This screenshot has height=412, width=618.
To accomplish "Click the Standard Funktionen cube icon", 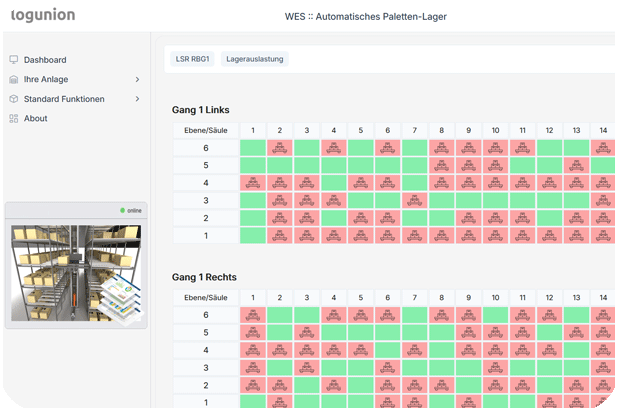I will pyautogui.click(x=14, y=99).
